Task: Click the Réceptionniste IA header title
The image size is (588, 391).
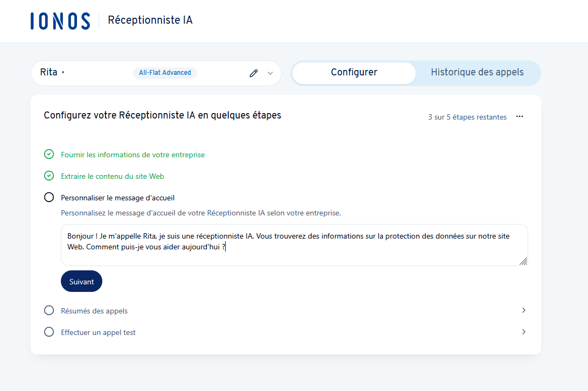Action: (x=150, y=20)
